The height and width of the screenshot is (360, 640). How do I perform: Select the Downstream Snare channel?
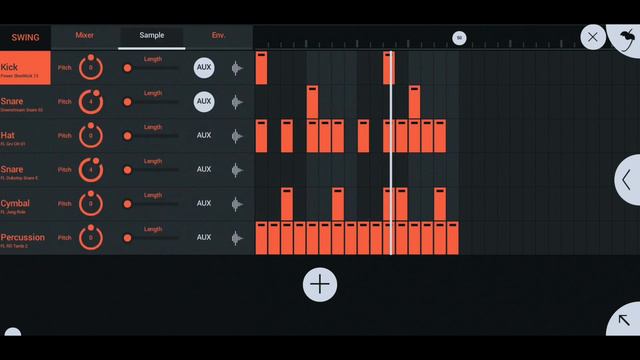(x=25, y=102)
